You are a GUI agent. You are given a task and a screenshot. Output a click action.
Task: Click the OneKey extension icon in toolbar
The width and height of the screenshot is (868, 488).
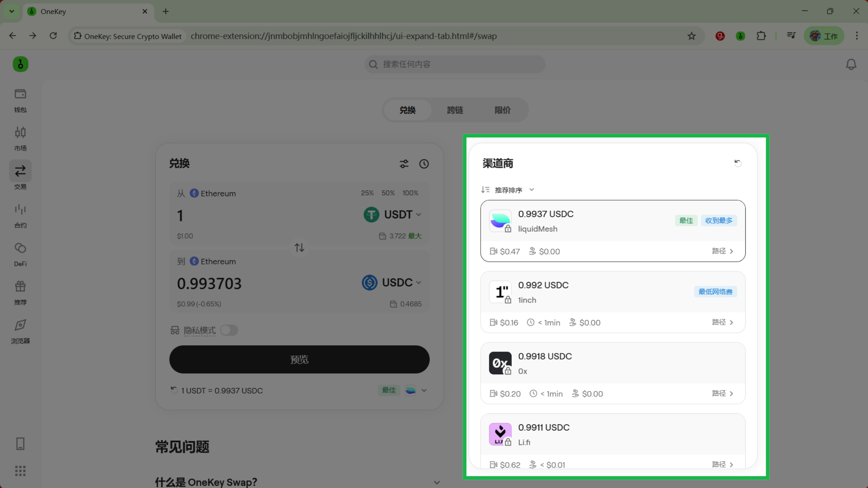[740, 36]
